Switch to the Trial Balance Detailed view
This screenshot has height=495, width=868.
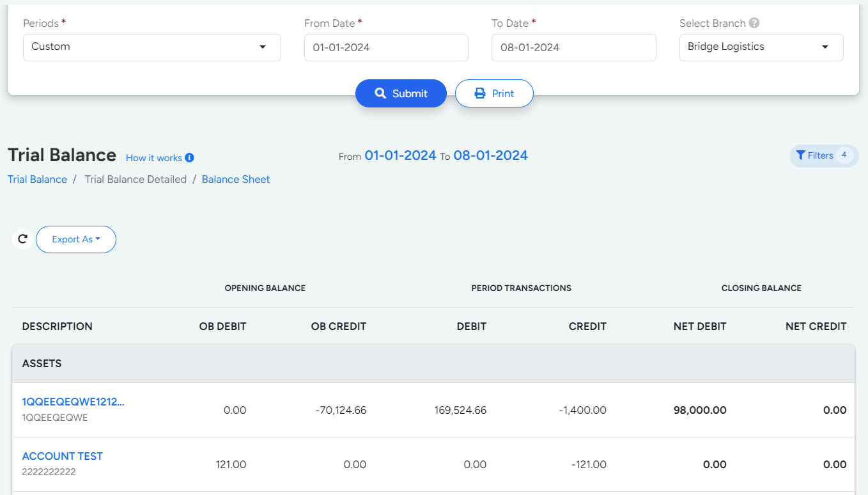(136, 179)
